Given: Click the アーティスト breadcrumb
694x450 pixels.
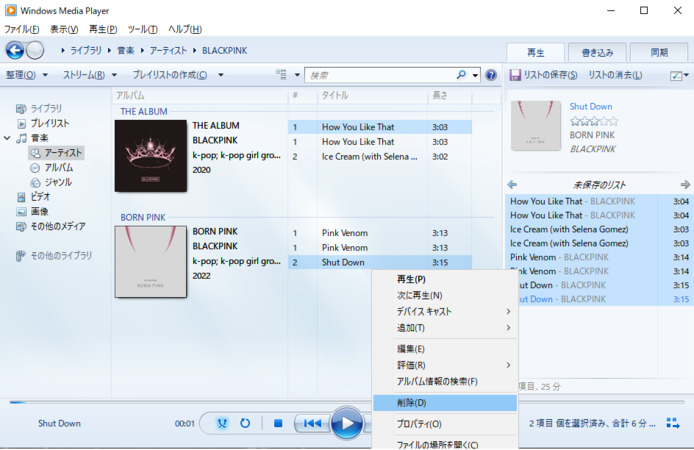Looking at the screenshot, I should click(168, 50).
